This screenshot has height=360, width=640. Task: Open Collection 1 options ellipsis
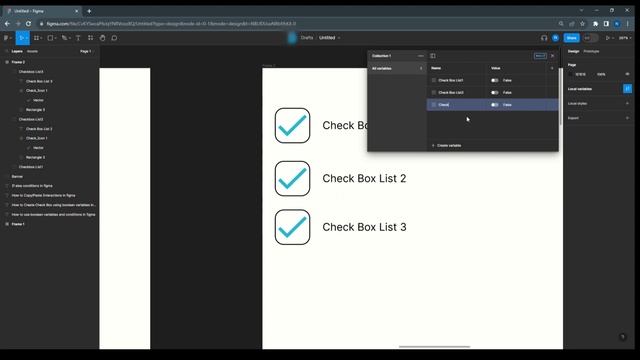coord(421,56)
